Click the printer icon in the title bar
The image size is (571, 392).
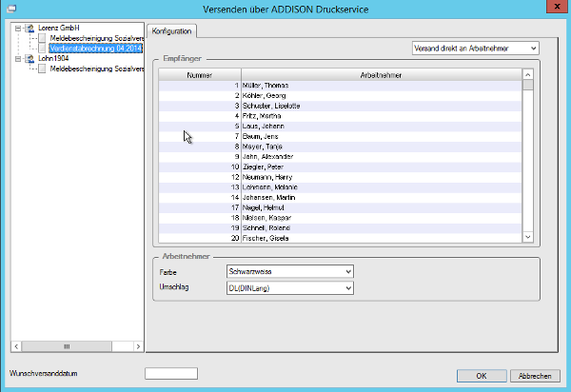(11, 9)
